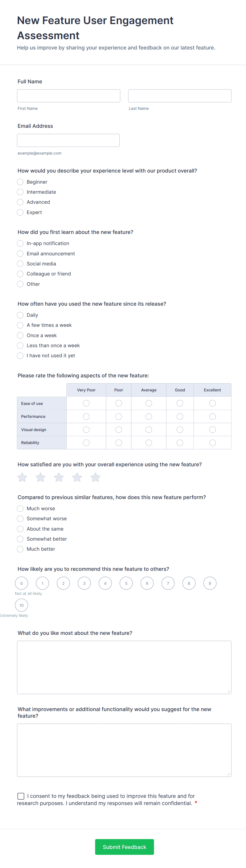The width and height of the screenshot is (246, 868).
Task: Rate satisfaction with the fifth star
Action: [95, 477]
